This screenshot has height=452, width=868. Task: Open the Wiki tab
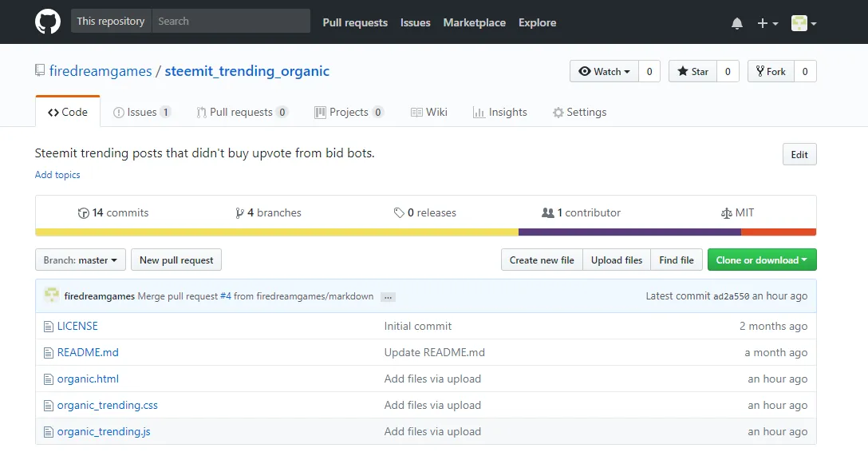coord(429,112)
